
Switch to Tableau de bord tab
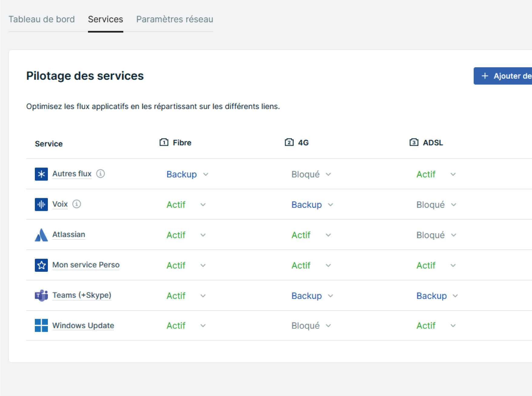click(42, 19)
